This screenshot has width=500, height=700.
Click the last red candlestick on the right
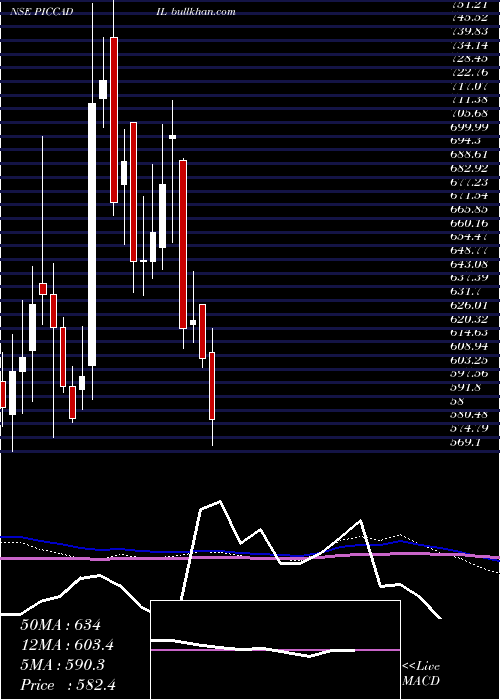212,386
